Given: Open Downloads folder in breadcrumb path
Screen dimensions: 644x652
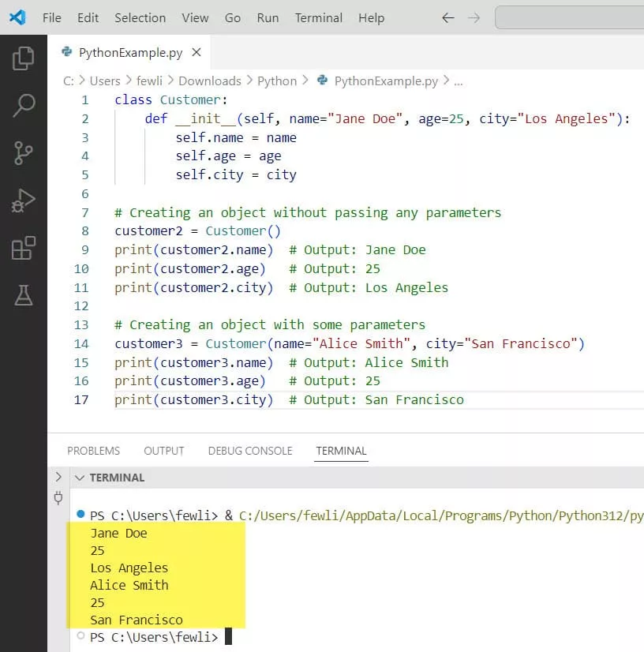Looking at the screenshot, I should pos(209,81).
